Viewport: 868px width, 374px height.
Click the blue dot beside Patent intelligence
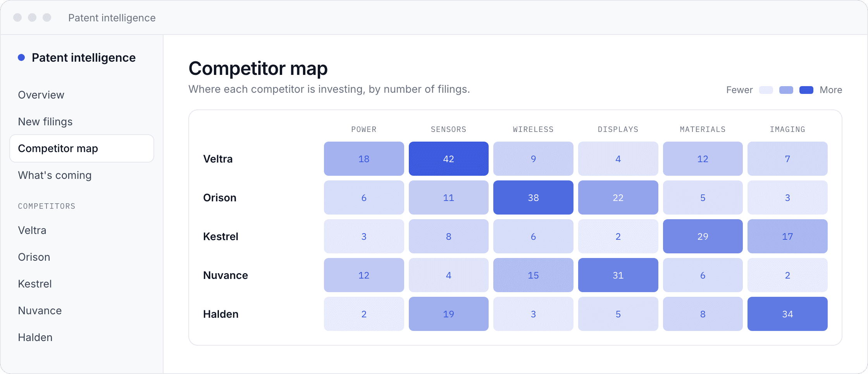(21, 58)
